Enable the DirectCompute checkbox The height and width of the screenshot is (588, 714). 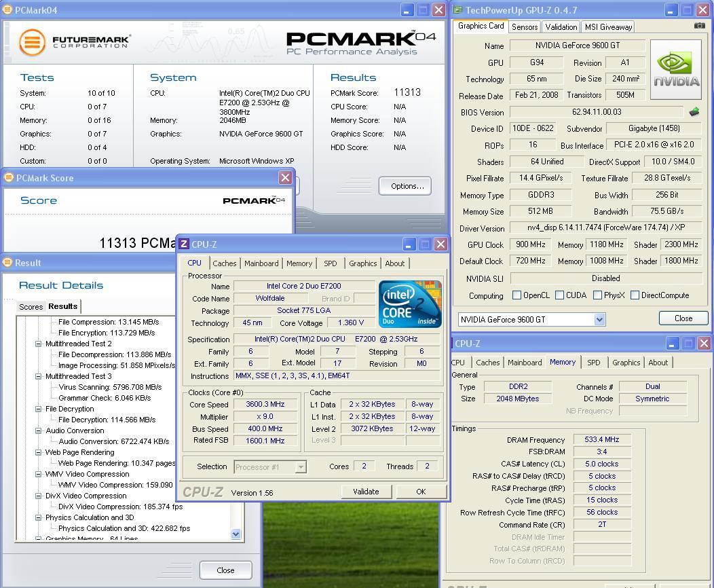tap(635, 295)
